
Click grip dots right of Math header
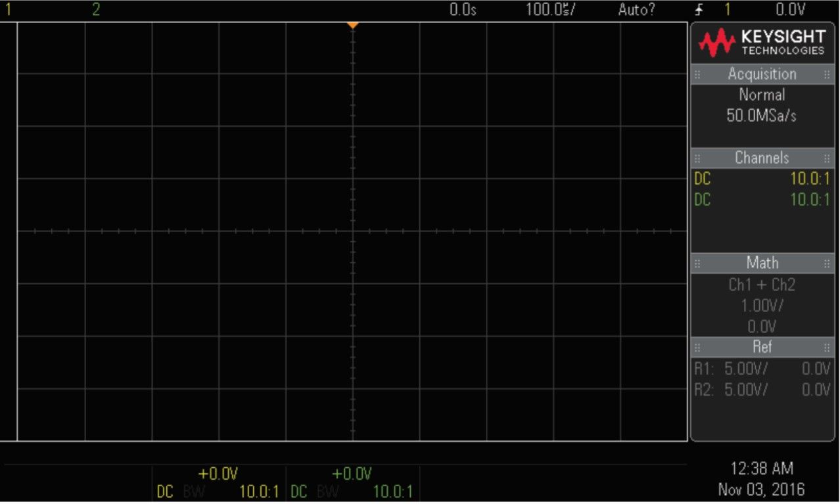(827, 263)
